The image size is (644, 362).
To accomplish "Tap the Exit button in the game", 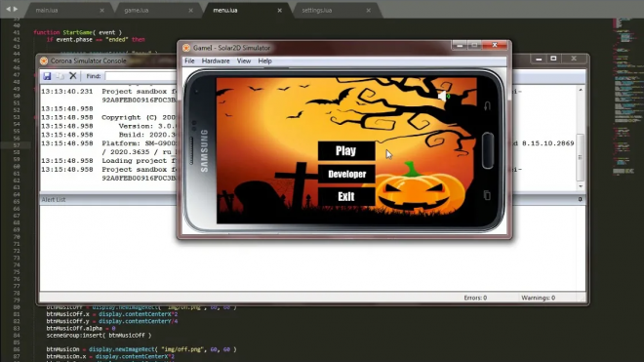I will point(346,196).
